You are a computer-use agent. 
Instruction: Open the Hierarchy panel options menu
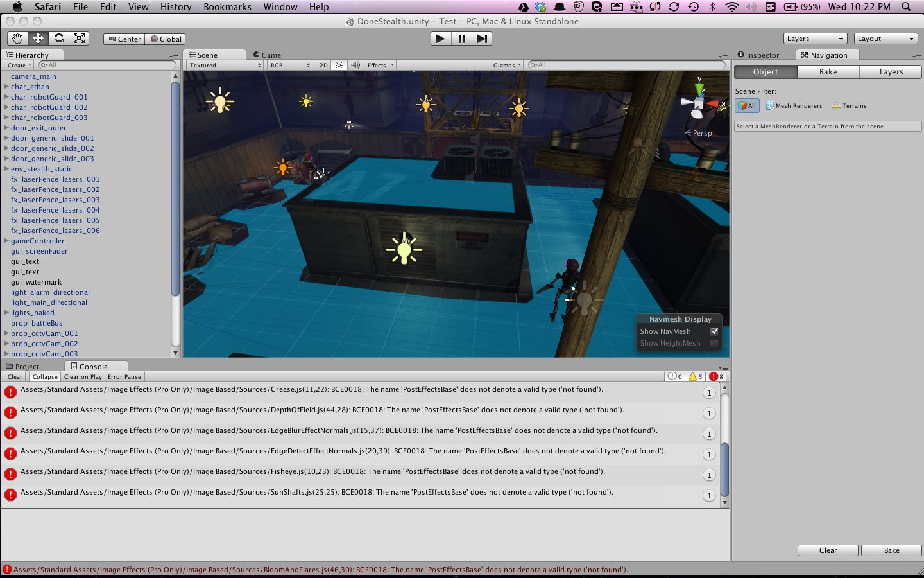coord(173,57)
